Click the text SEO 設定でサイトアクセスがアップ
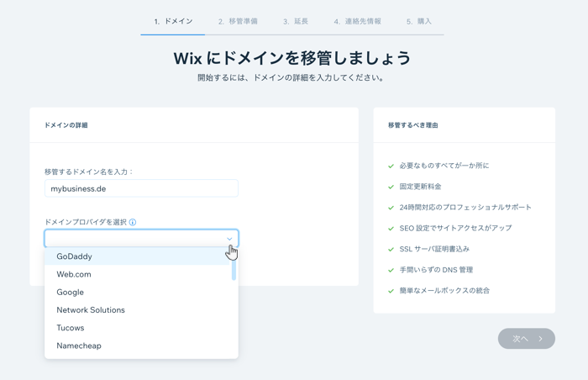Viewport: 588px width, 380px height. pos(455,228)
